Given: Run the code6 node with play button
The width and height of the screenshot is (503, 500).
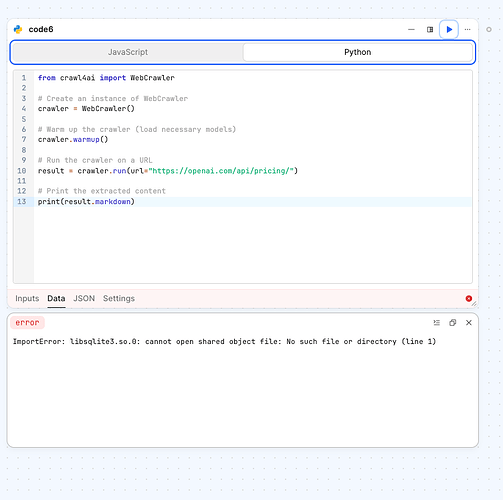Looking at the screenshot, I should 449,30.
